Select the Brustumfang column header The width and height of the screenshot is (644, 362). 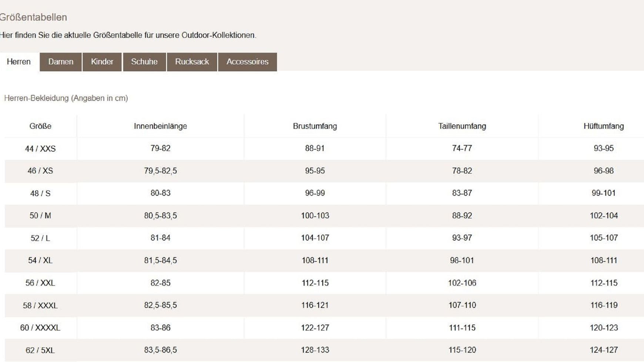pos(315,126)
